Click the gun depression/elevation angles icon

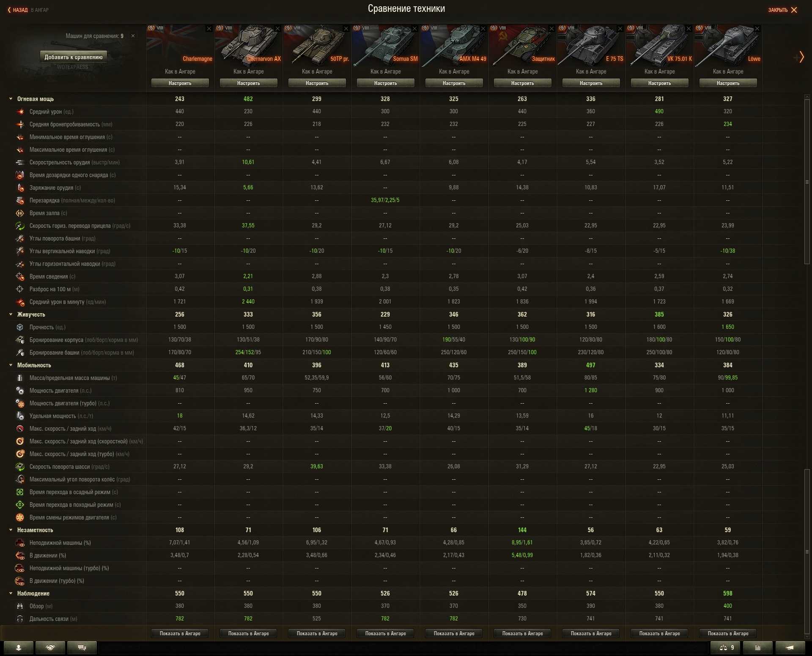(20, 251)
